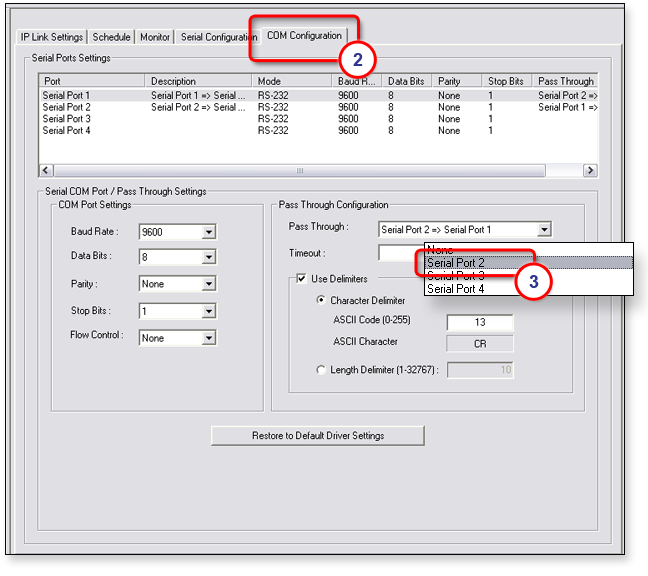
Task: Switch to the Monitor tab
Action: (154, 37)
